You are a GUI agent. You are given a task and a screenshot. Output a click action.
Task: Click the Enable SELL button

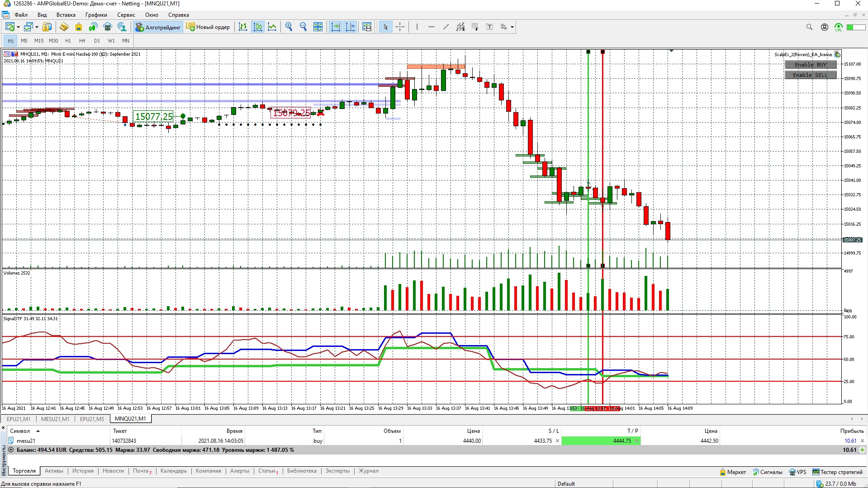click(x=811, y=75)
